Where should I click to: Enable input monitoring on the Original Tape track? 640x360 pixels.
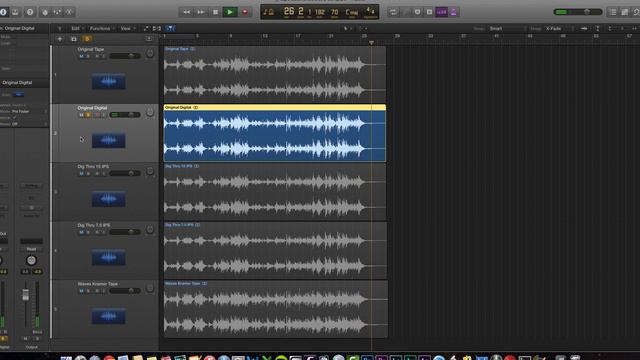click(x=104, y=56)
